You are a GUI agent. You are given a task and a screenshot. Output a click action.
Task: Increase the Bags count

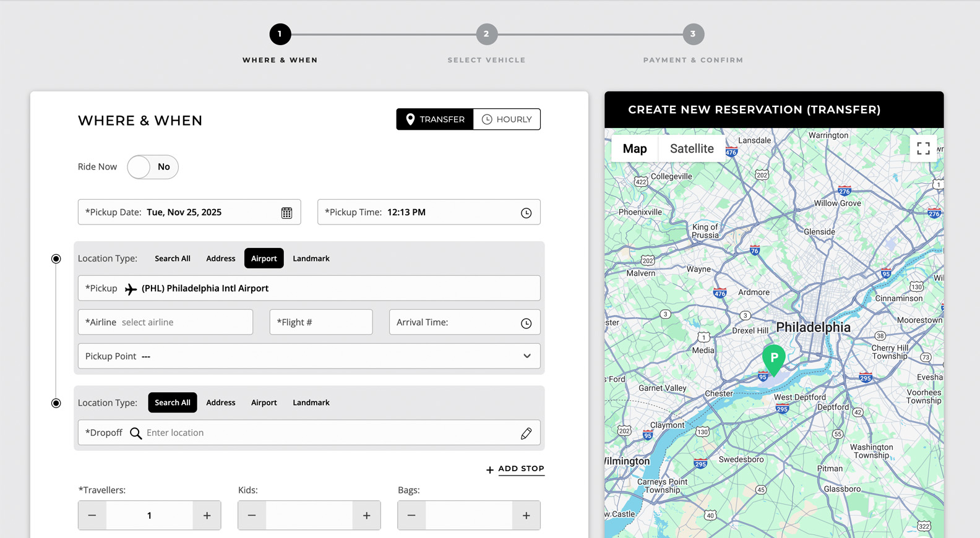pyautogui.click(x=526, y=515)
